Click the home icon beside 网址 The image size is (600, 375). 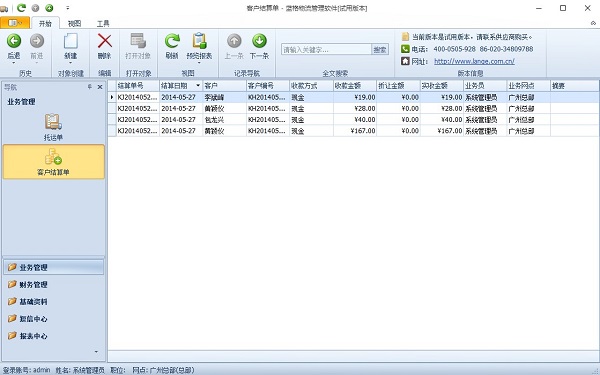(405, 61)
